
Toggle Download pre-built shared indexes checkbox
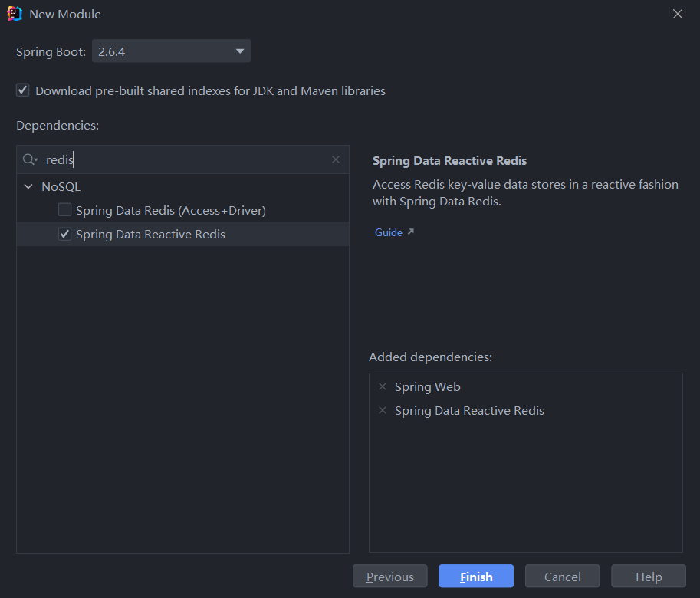click(23, 90)
